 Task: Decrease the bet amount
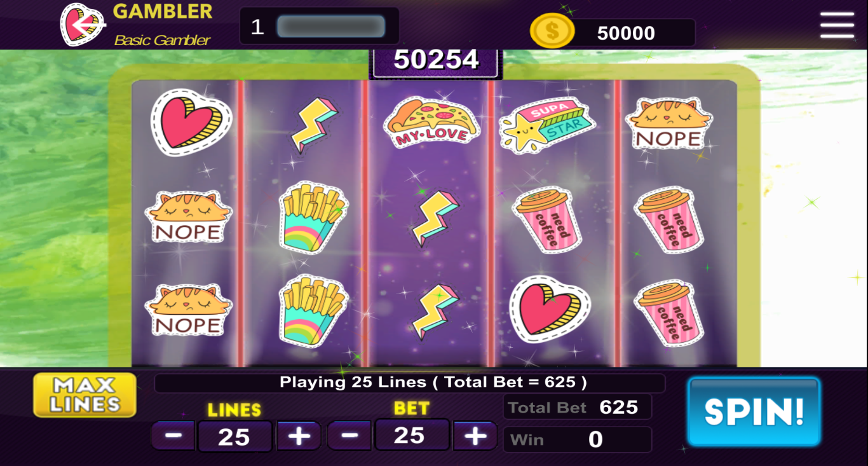tap(349, 435)
